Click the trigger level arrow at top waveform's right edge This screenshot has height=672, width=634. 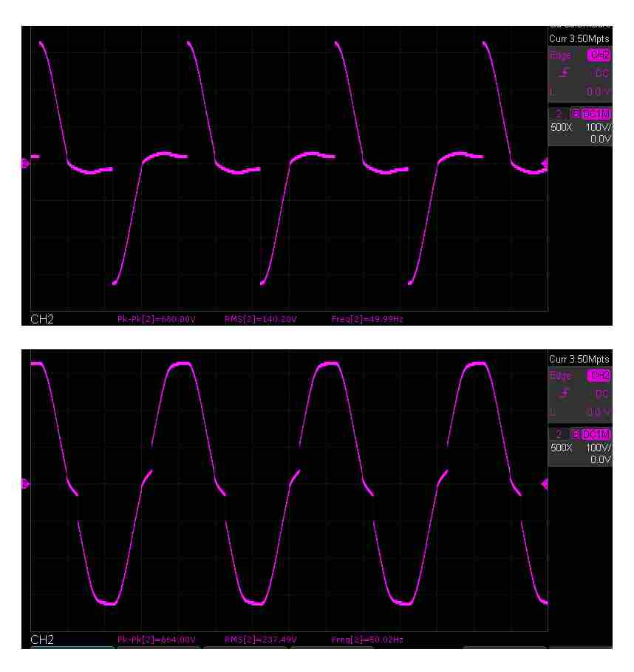tap(545, 162)
